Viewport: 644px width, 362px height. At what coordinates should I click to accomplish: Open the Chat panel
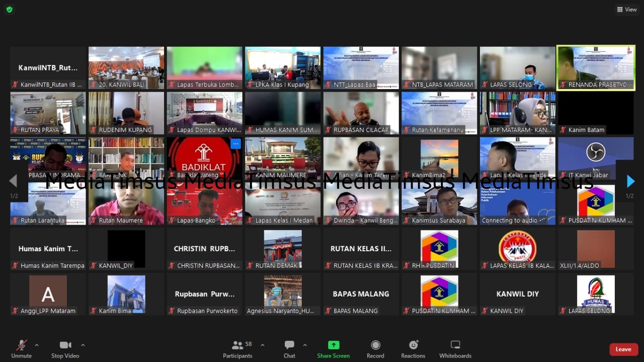point(289,349)
